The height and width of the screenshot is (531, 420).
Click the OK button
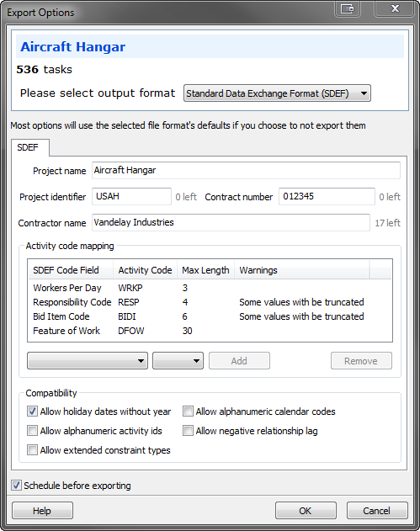coord(306,510)
